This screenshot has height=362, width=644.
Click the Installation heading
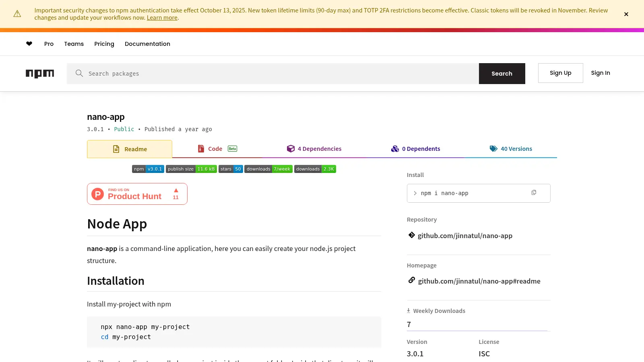click(x=116, y=281)
